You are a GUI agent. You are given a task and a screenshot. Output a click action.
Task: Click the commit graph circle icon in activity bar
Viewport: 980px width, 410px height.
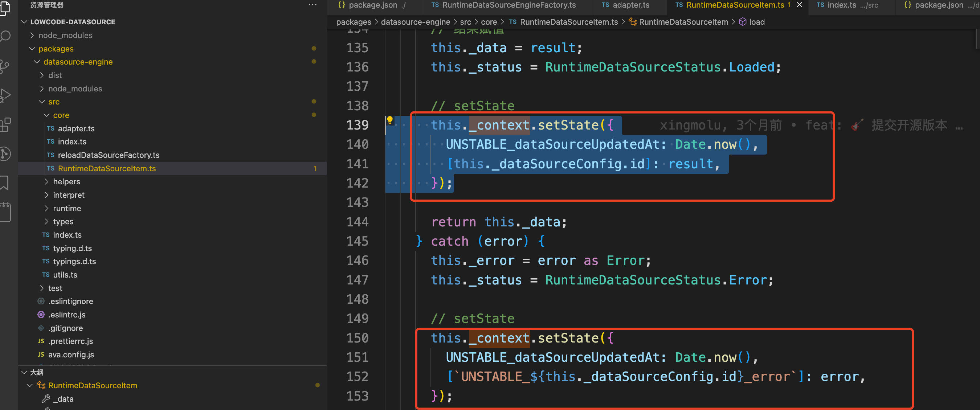point(5,153)
